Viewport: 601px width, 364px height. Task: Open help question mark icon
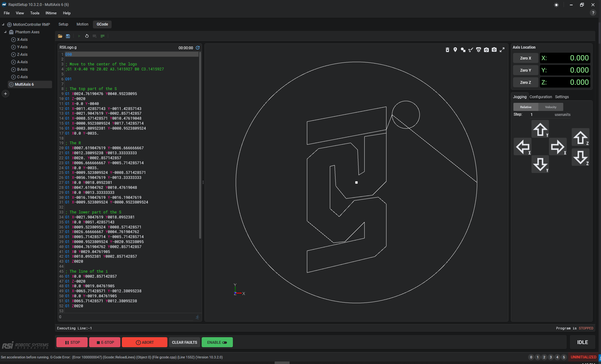pos(593,13)
